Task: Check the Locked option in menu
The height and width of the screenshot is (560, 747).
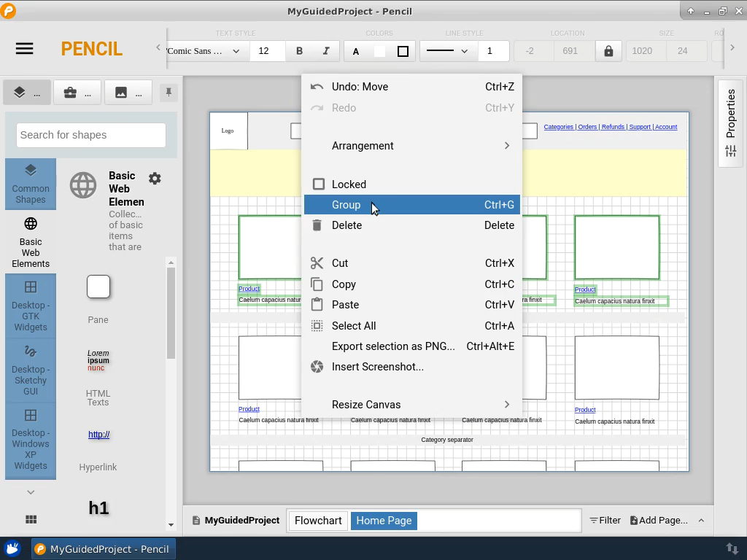Action: point(349,184)
